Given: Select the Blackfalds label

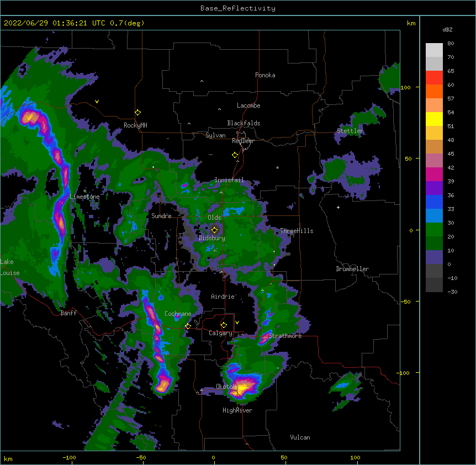Looking at the screenshot, I should [244, 123].
